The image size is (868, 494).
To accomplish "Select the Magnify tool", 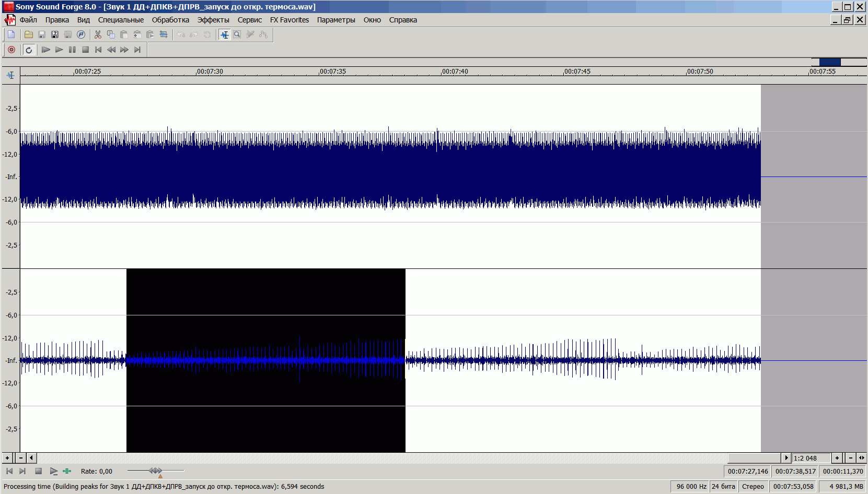I will 237,34.
